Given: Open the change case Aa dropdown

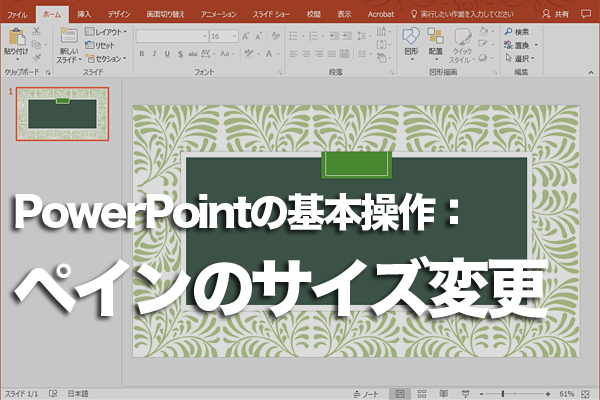Looking at the screenshot, I should 227,54.
